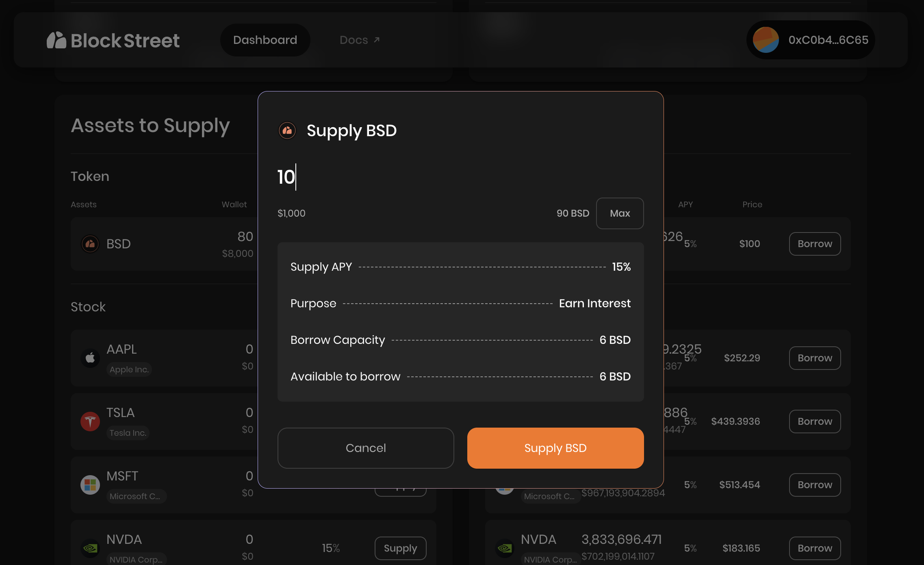Cancel the Supply BSD dialog
This screenshot has width=924, height=565.
366,448
